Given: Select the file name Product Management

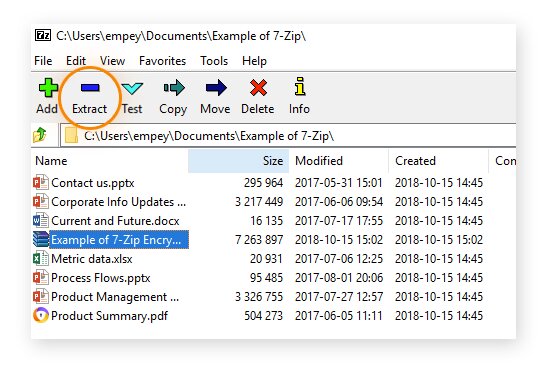Looking at the screenshot, I should coord(115,297).
